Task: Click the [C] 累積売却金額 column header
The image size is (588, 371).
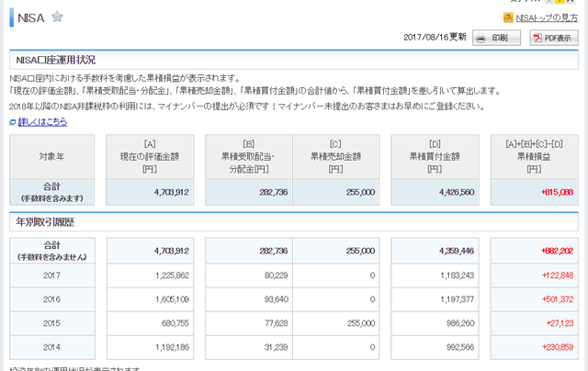Action: 335,157
